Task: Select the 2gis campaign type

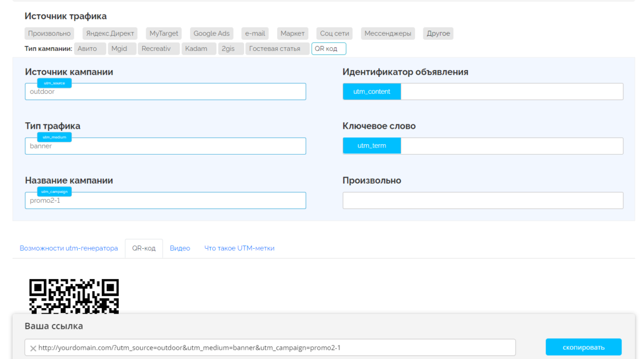Action: (x=228, y=49)
